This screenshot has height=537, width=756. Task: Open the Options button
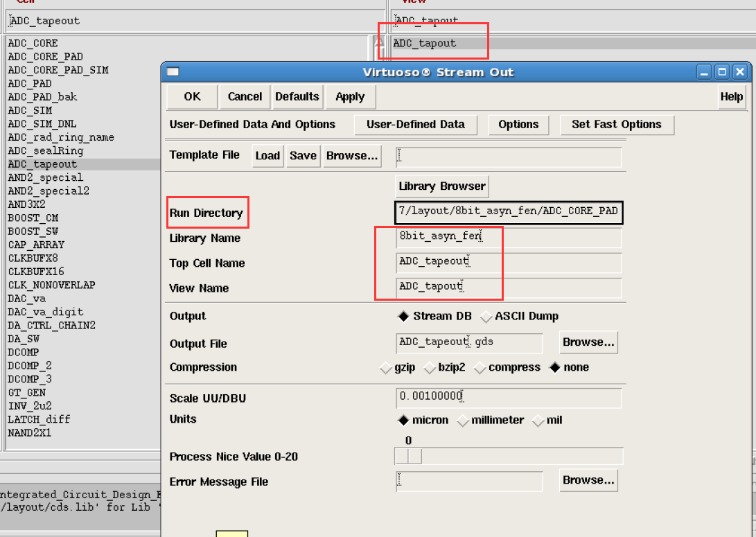518,125
